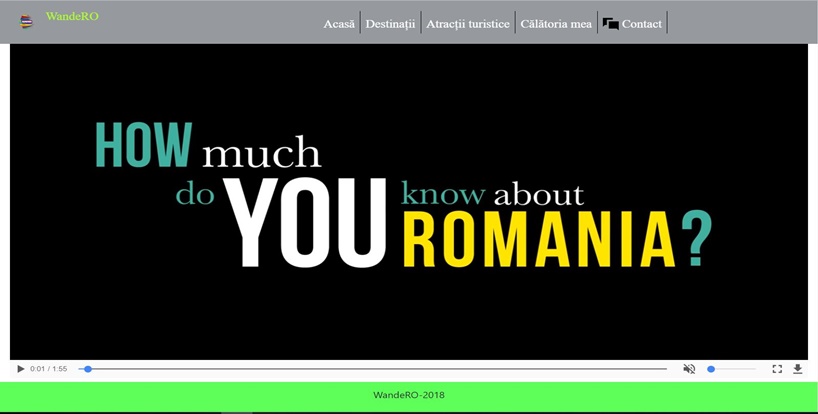This screenshot has height=414, width=818.
Task: Open the Contact page link
Action: [x=642, y=24]
